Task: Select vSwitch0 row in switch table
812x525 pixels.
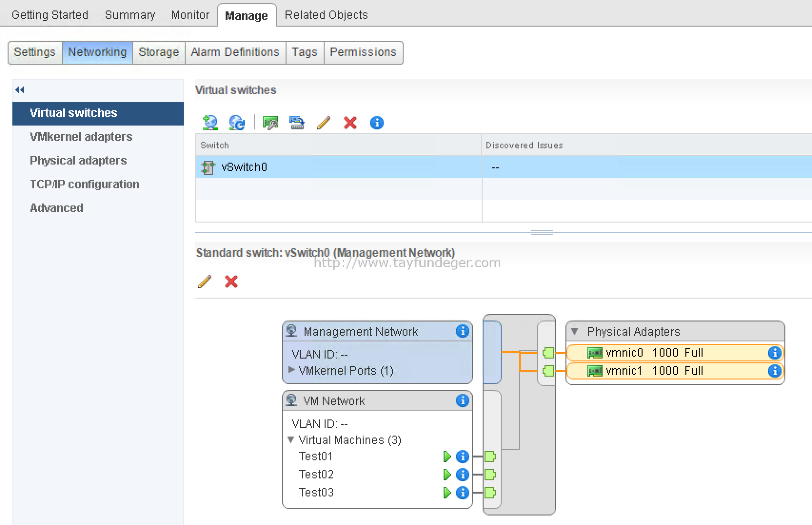Action: [504, 167]
